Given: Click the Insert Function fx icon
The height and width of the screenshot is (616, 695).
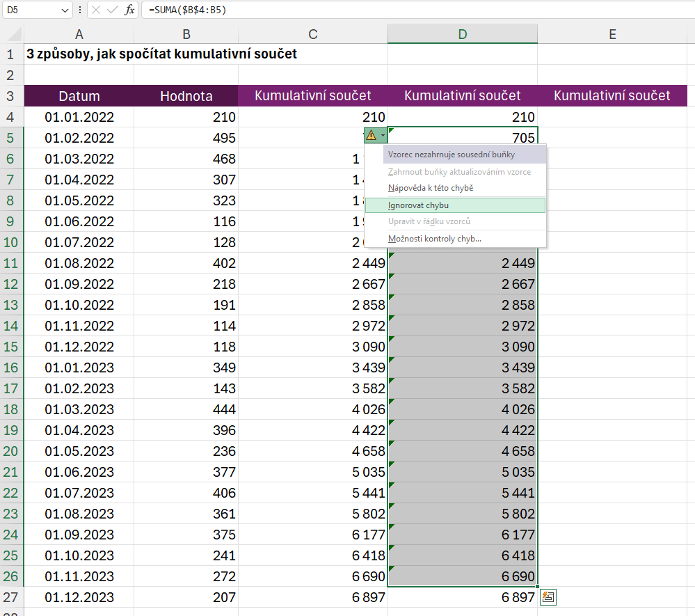Looking at the screenshot, I should click(129, 10).
